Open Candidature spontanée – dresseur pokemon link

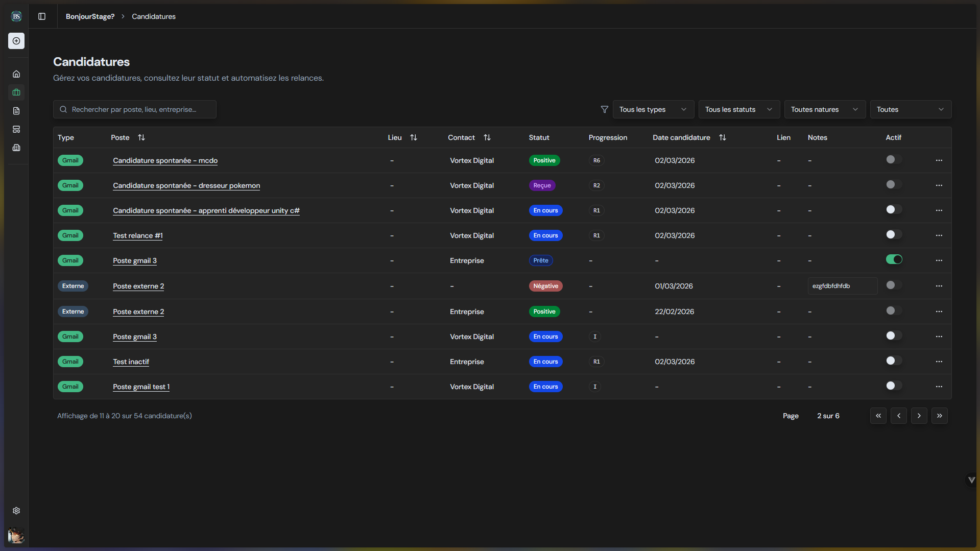point(186,185)
